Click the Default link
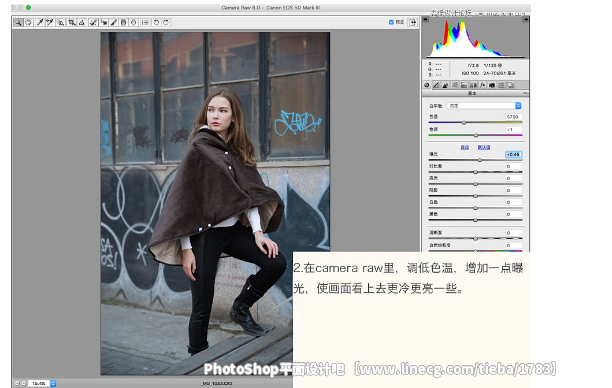This screenshot has width=612, height=388. click(x=484, y=147)
